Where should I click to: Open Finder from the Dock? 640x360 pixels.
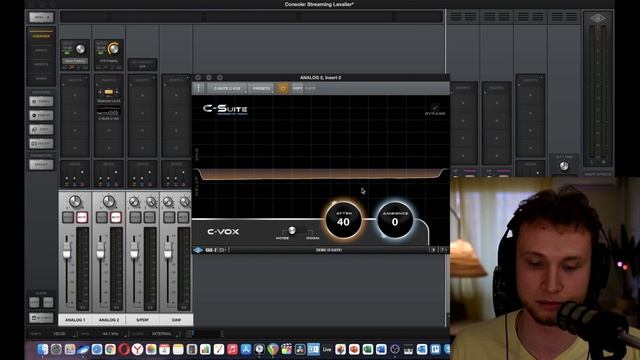(43, 349)
